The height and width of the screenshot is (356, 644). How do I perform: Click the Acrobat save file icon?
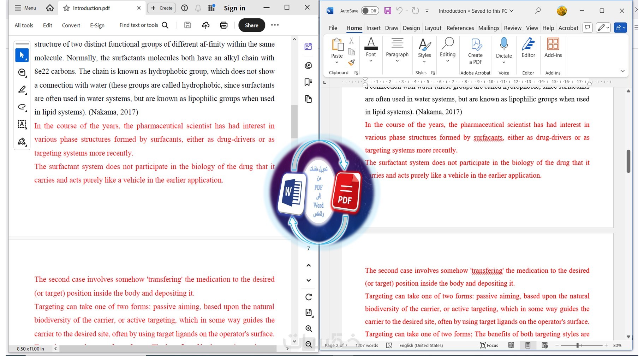(x=188, y=25)
